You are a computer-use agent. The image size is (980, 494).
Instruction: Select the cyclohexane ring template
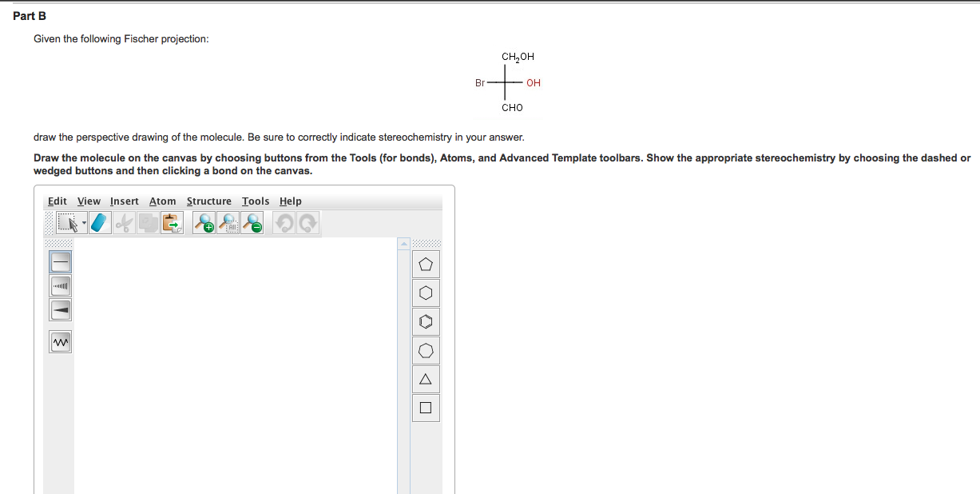425,293
